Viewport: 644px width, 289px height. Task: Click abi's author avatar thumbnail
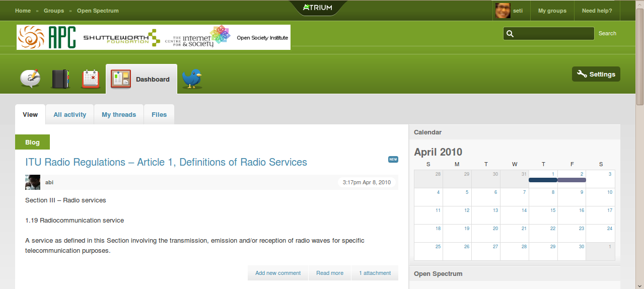pos(33,182)
